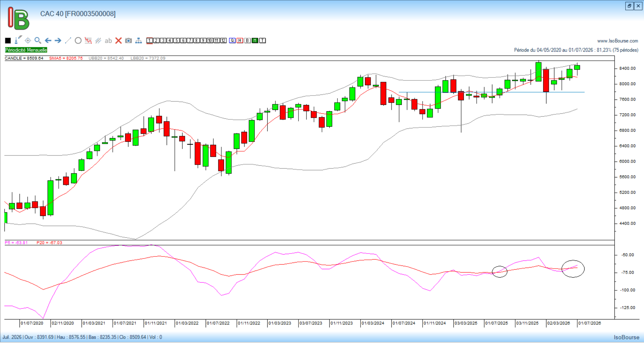Click the 01/07/2020 date marker
Image resolution: width=644 pixels, height=343 pixels.
point(32,323)
